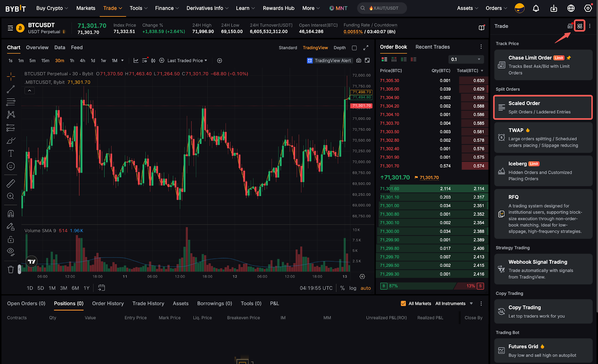Toggle auto scale on the chart
Image resolution: width=598 pixels, height=364 pixels.
pyautogui.click(x=366, y=288)
